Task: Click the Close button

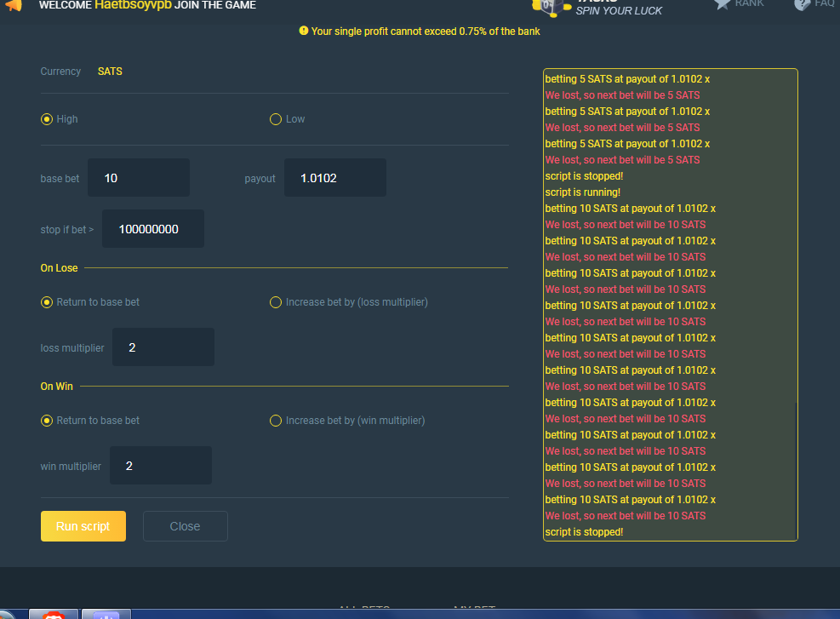Action: 185,526
